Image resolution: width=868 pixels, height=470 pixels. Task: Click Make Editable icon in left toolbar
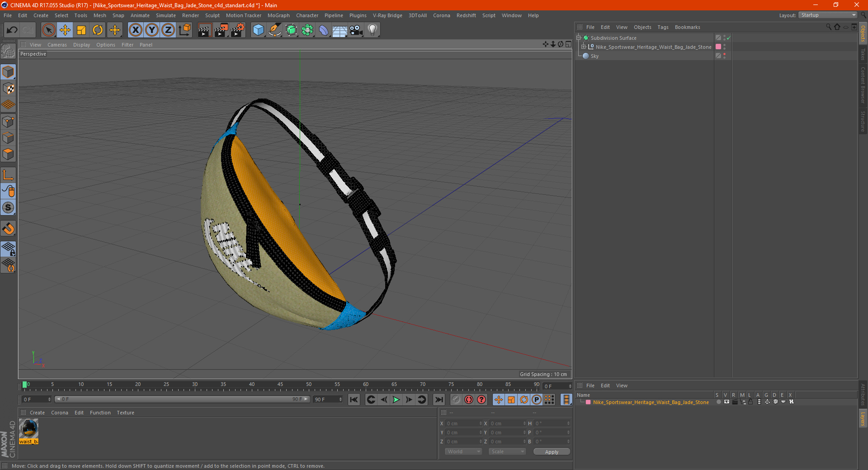pyautogui.click(x=8, y=52)
